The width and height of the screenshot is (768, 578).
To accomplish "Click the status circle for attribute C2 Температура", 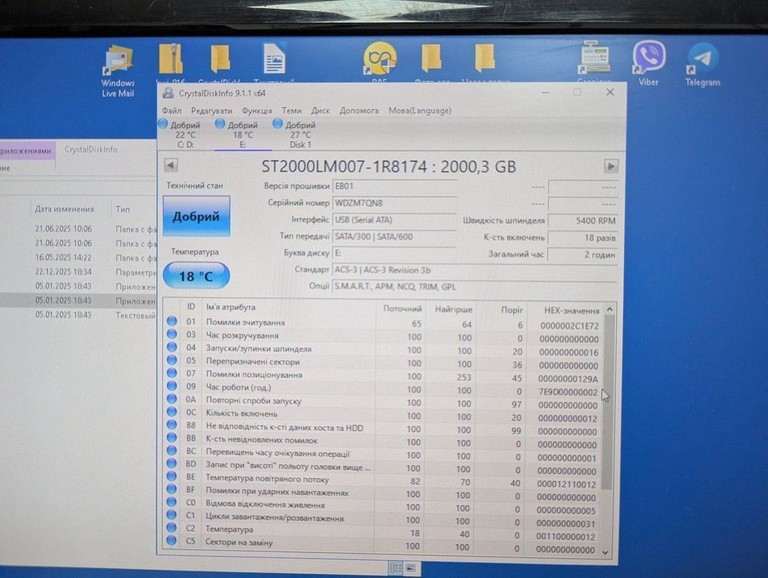I will point(171,528).
